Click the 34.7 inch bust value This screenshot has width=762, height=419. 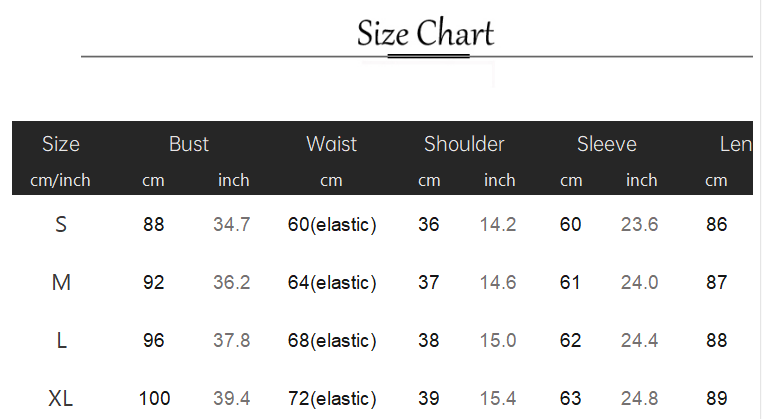[x=232, y=225]
